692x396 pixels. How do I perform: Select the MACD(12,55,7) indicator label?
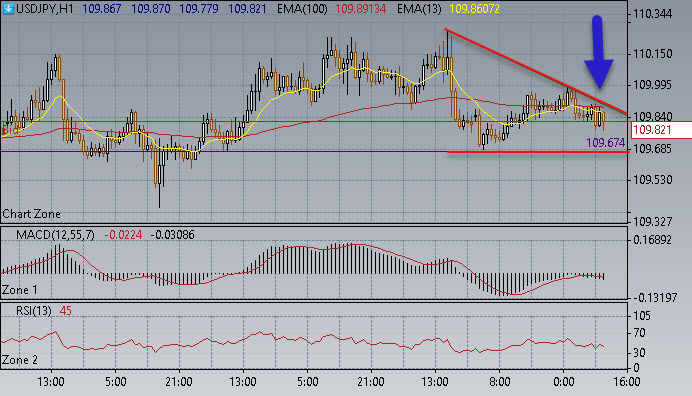55,235
